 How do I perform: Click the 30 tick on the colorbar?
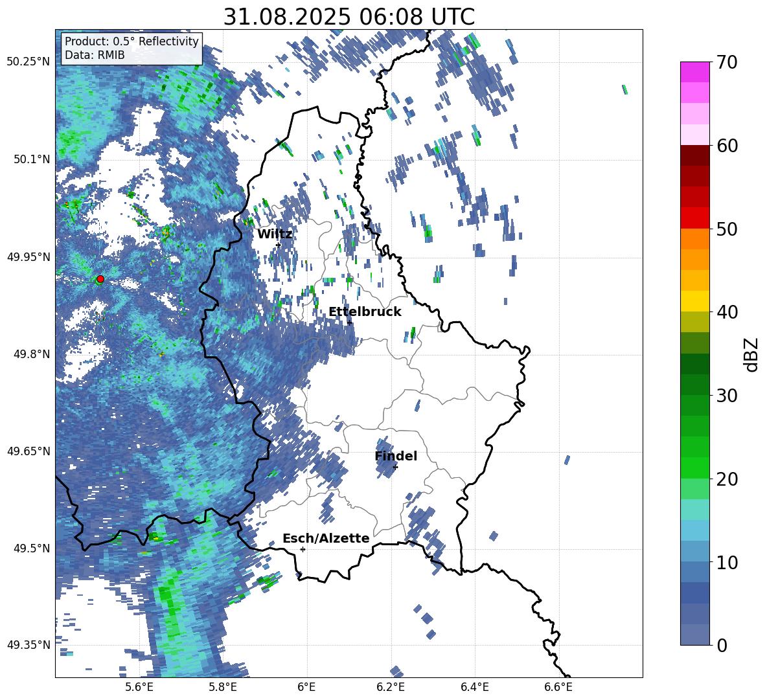(x=727, y=396)
